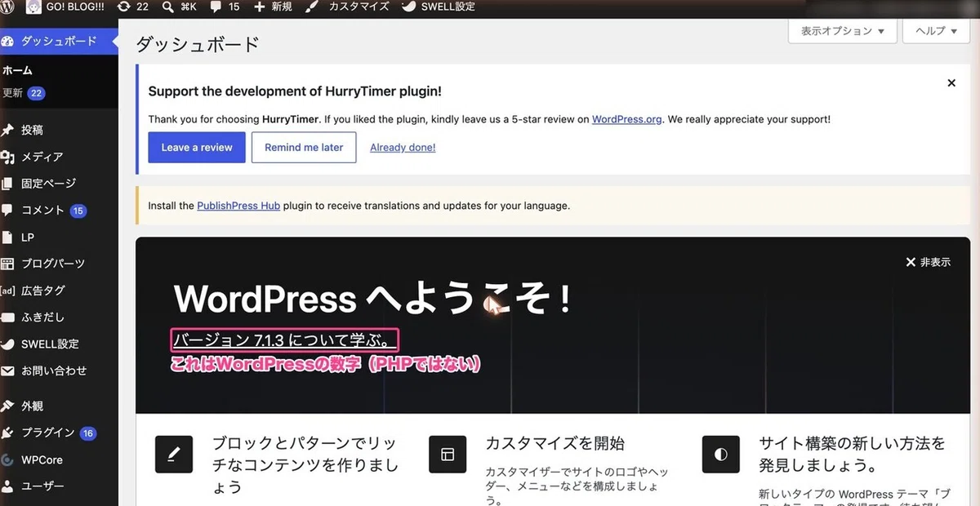Click the メディア icon in the sidebar

[8, 157]
